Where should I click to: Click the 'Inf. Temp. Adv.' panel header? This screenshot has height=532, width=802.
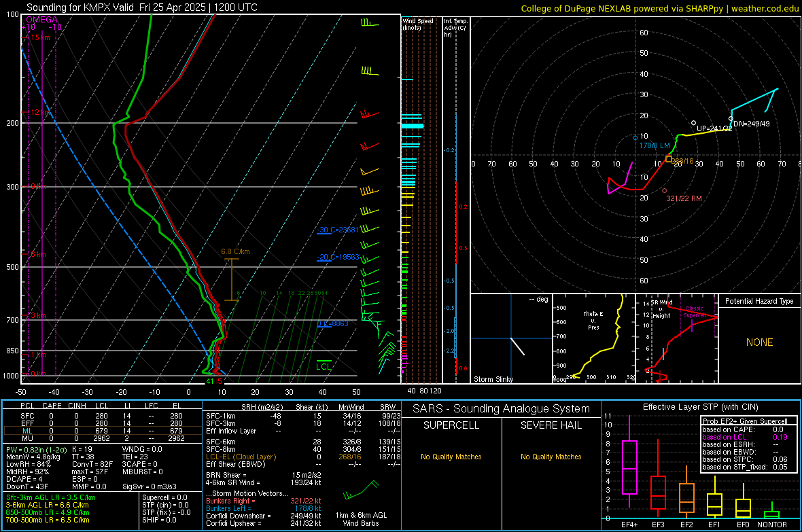455,28
